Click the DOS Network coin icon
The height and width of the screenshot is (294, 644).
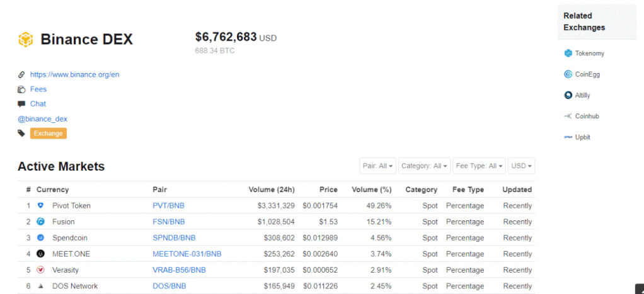pyautogui.click(x=40, y=286)
